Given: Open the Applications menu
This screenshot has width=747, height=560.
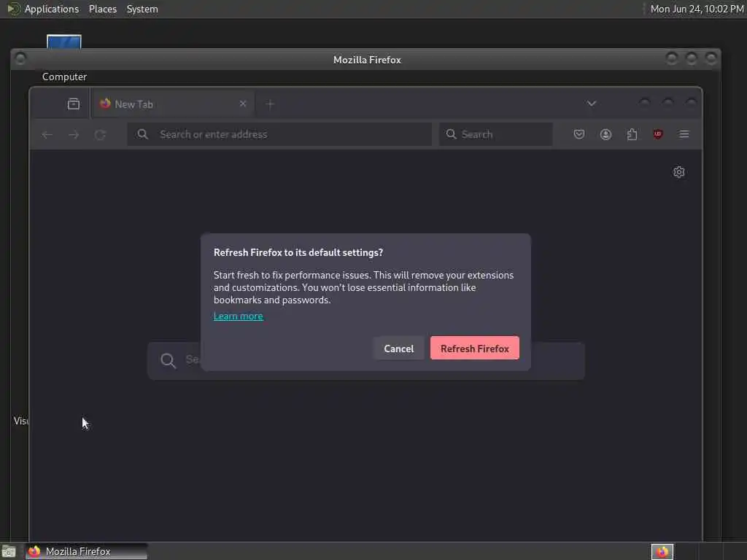Looking at the screenshot, I should (x=52, y=9).
